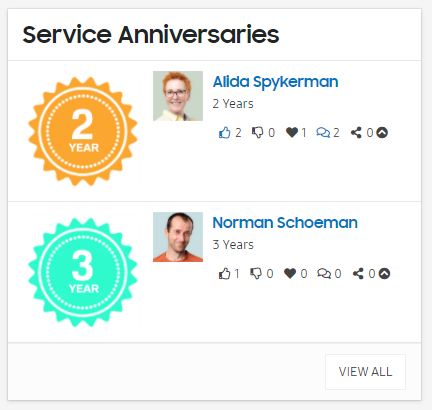This screenshot has height=410, width=432.
Task: Heart Alida Spykerman's 2 year anniversary
Action: (x=292, y=133)
